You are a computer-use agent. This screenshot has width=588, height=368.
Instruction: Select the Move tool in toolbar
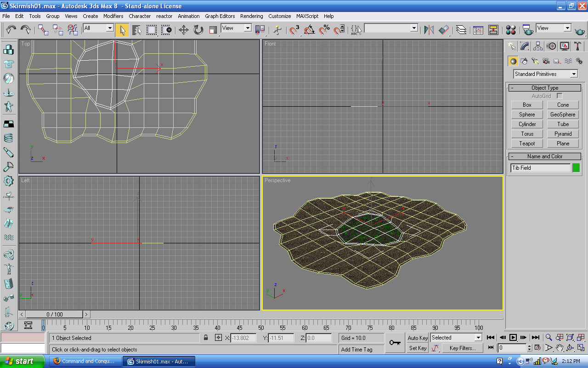click(x=184, y=30)
